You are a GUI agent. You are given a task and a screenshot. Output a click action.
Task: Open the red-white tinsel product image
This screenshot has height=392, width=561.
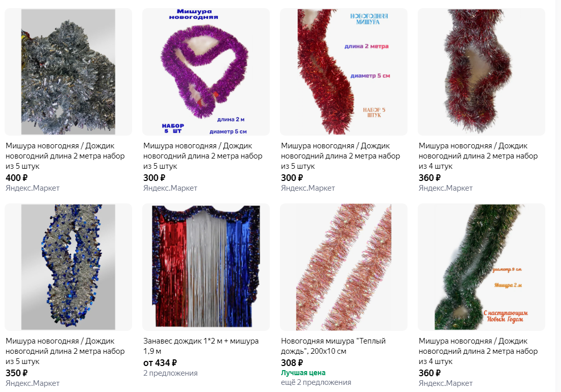[x=481, y=72]
